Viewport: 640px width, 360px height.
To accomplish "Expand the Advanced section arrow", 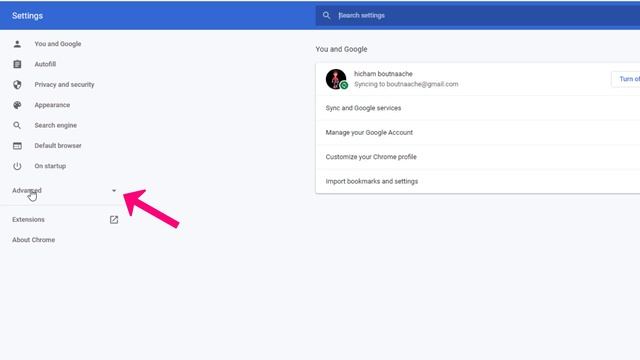I will pyautogui.click(x=114, y=191).
